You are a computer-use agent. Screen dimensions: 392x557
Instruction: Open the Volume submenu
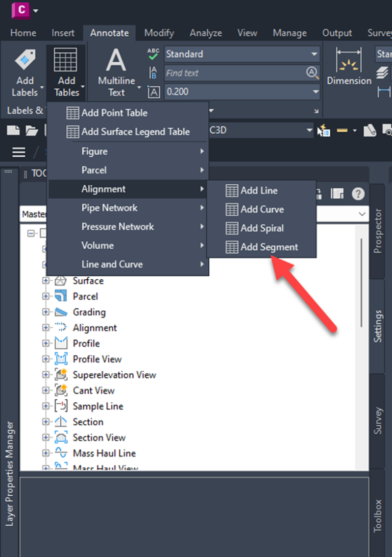[x=128, y=246]
